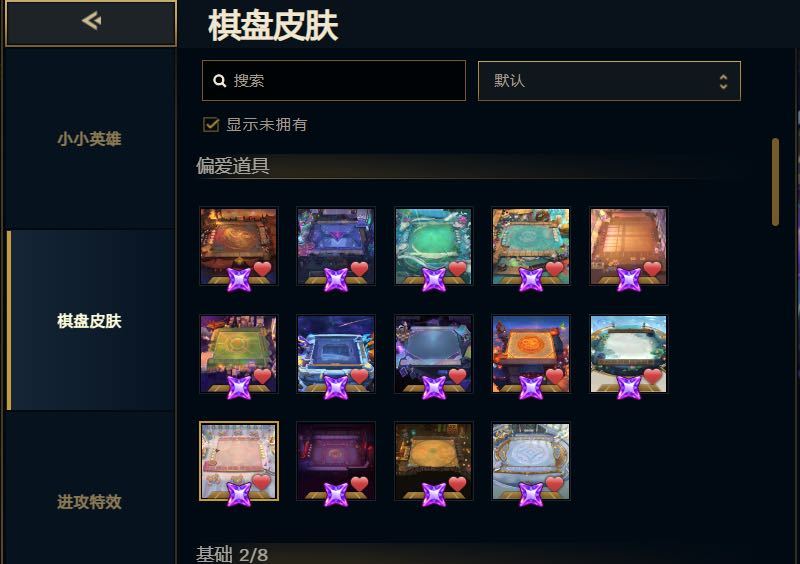Click the vertical scrollbar thumb
Screen dimensions: 800x564
pyautogui.click(x=776, y=182)
